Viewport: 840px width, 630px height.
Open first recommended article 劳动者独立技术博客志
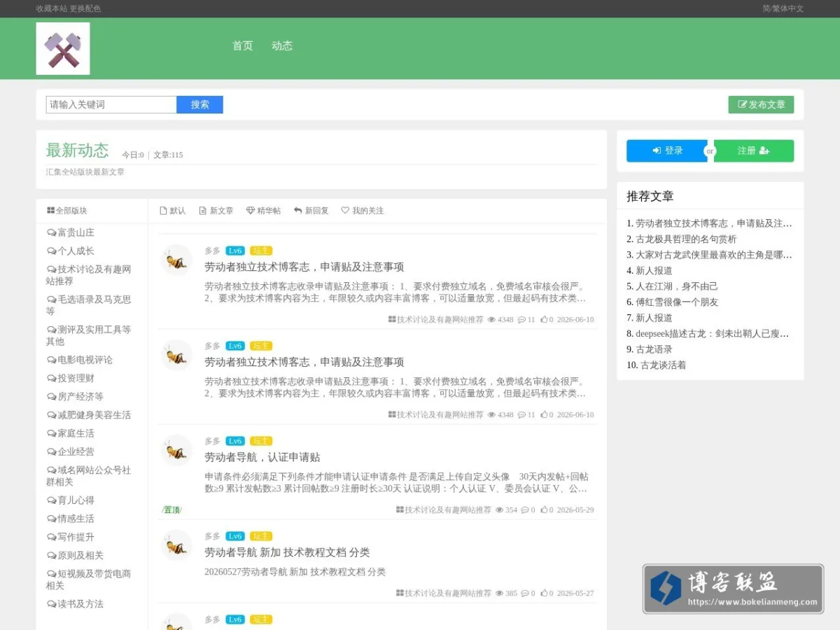(x=714, y=223)
